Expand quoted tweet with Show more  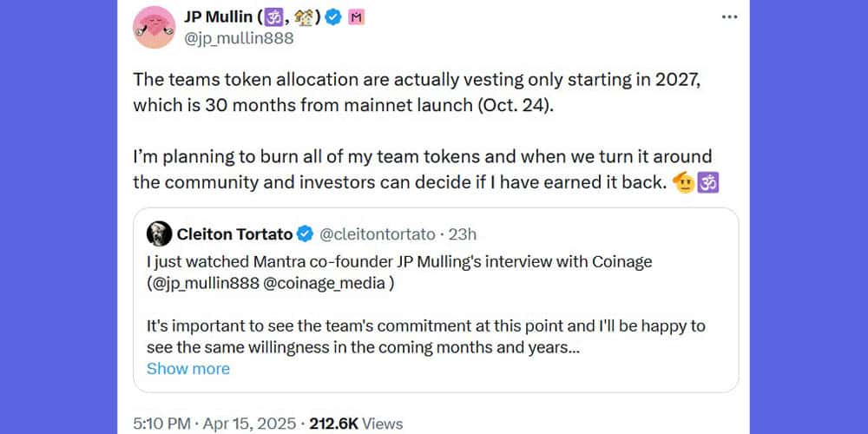[188, 368]
